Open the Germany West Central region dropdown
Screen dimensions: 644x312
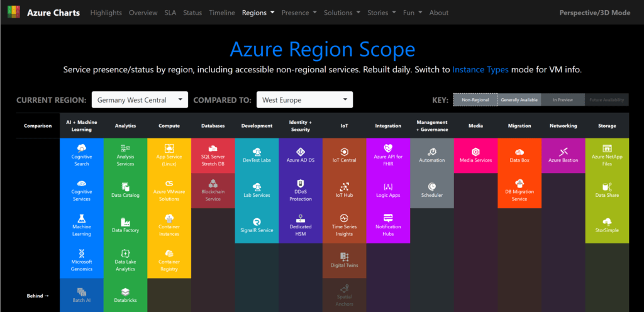click(x=140, y=100)
